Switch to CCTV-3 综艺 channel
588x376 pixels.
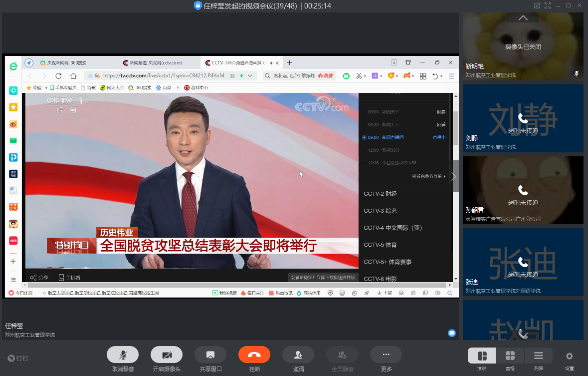coord(380,211)
